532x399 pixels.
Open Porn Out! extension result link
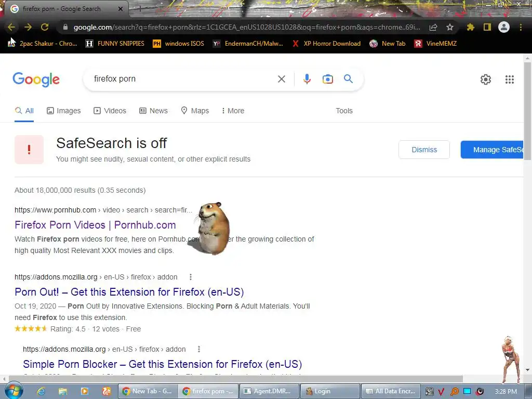point(129,292)
